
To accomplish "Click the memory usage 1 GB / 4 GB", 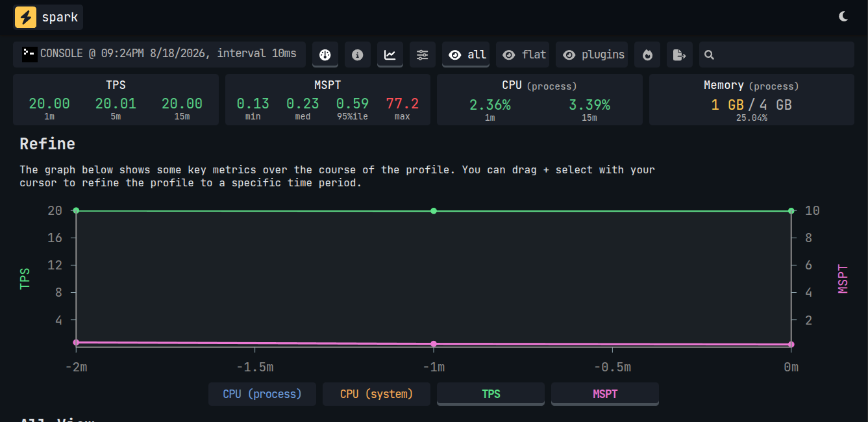I will pyautogui.click(x=751, y=105).
